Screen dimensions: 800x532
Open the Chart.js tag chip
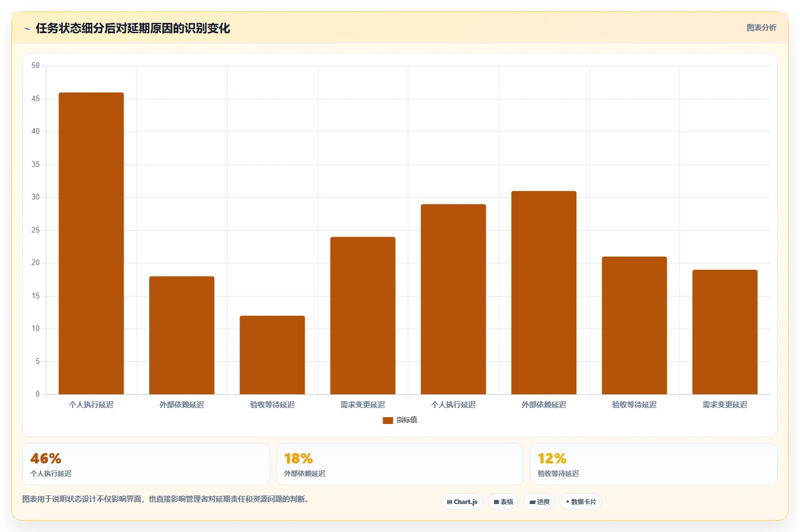[x=462, y=502]
